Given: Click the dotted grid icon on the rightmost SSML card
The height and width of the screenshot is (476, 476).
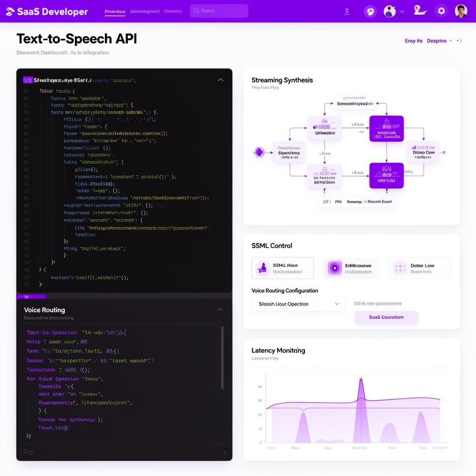Looking at the screenshot, I should pos(399,268).
